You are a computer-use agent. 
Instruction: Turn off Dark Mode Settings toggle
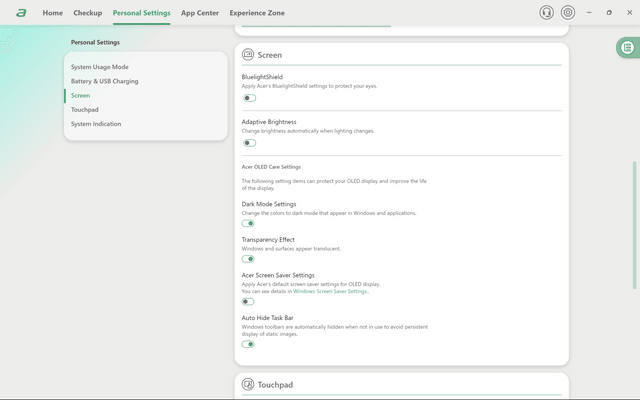248,223
